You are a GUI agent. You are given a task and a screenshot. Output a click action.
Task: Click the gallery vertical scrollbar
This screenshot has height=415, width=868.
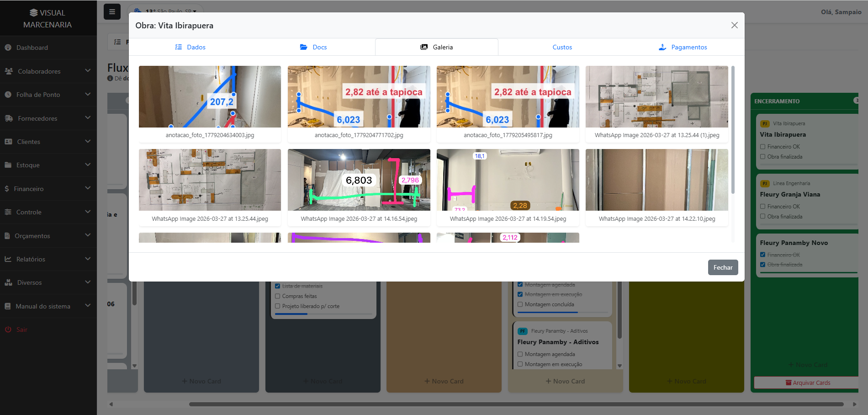point(733,130)
